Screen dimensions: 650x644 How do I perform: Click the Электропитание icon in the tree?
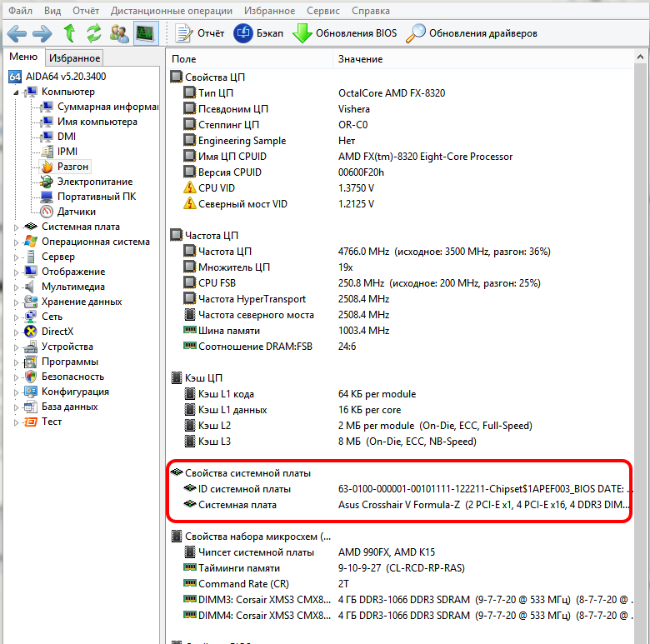[x=47, y=182]
